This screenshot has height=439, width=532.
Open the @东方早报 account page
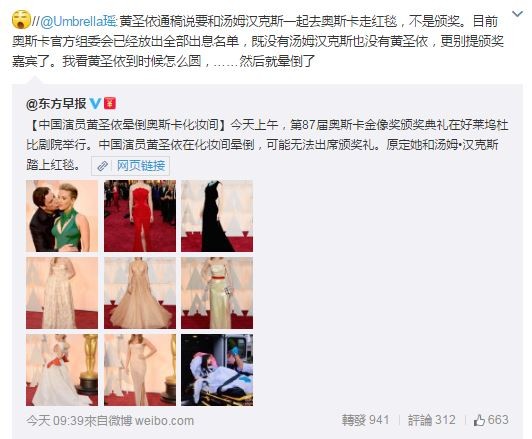pyautogui.click(x=56, y=103)
